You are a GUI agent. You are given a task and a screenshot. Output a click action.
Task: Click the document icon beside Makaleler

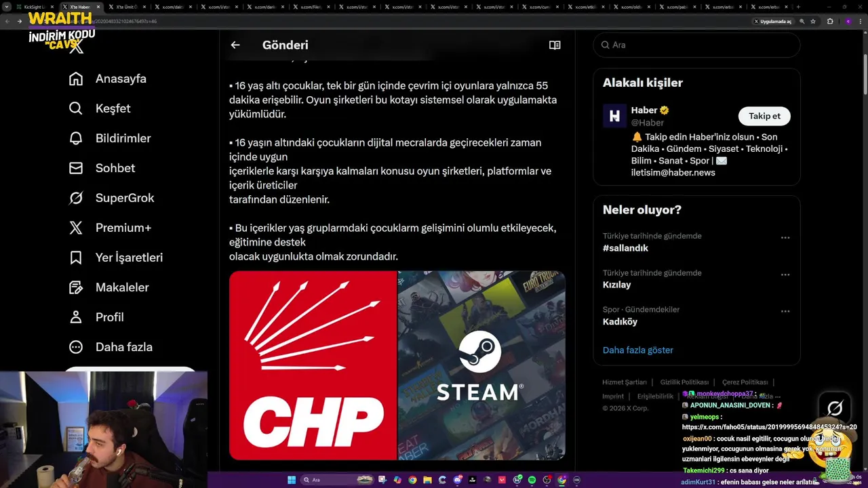coord(76,287)
